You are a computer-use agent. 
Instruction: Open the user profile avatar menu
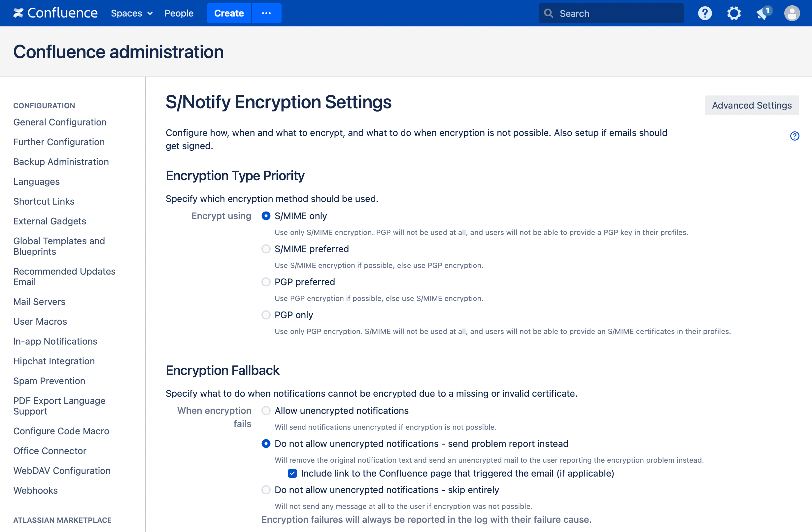pyautogui.click(x=792, y=13)
